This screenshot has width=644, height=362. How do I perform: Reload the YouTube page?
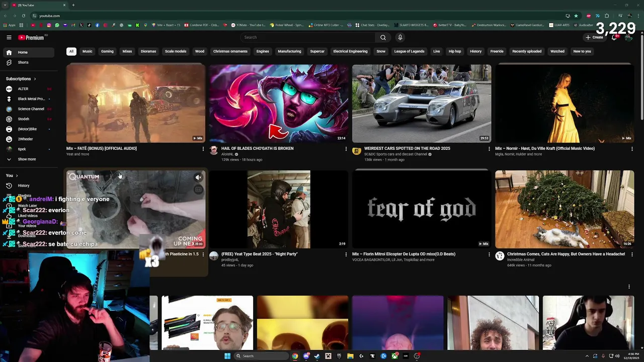click(x=23, y=16)
